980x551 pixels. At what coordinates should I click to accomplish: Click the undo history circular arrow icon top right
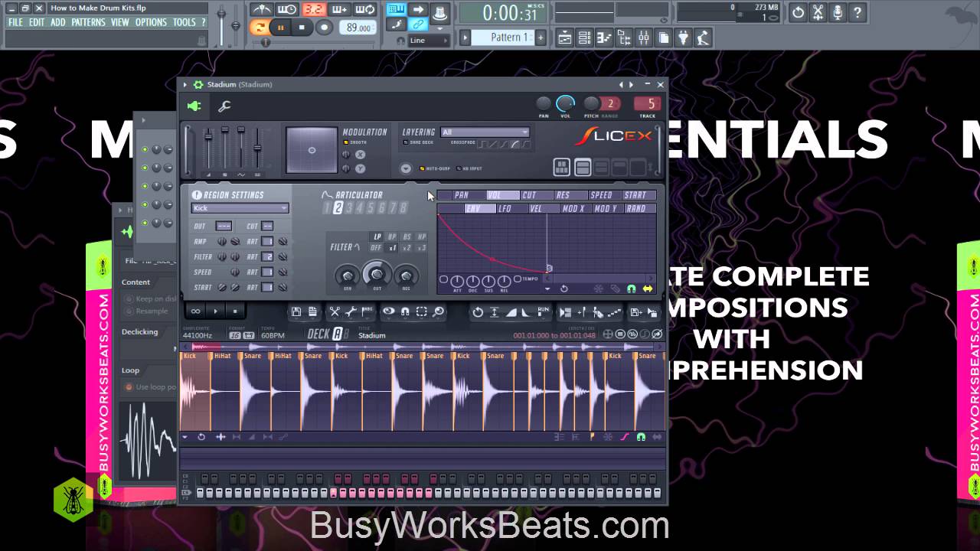click(798, 12)
